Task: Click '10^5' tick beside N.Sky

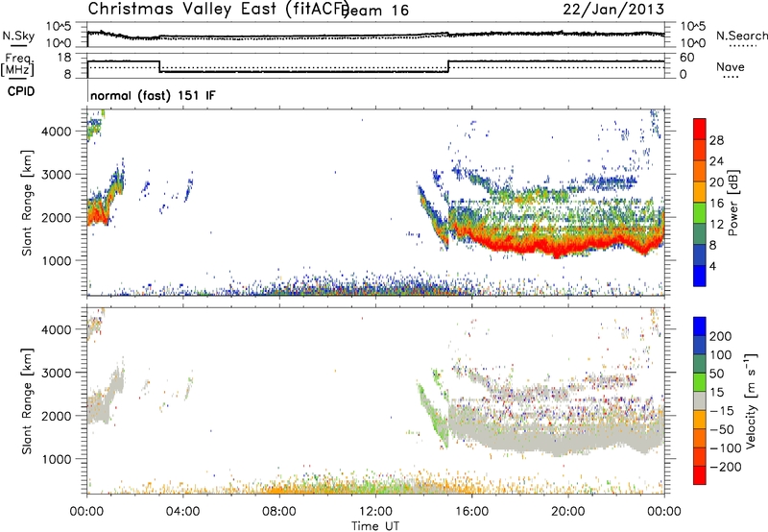Action: [60, 27]
